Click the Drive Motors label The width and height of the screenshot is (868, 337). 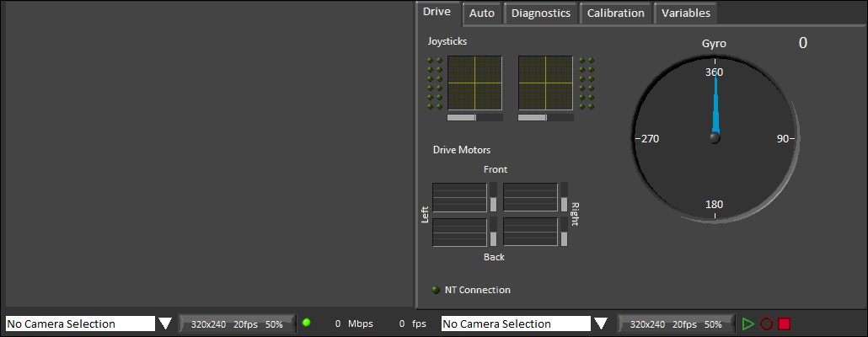click(x=462, y=149)
